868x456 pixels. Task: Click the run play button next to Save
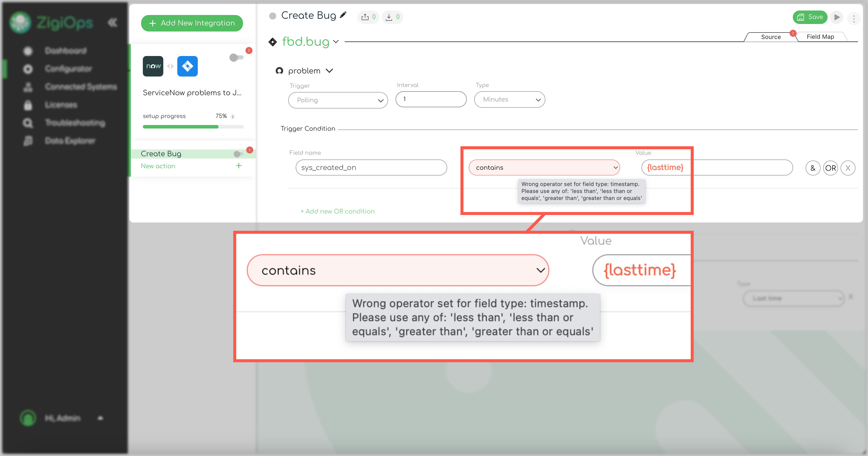click(836, 17)
